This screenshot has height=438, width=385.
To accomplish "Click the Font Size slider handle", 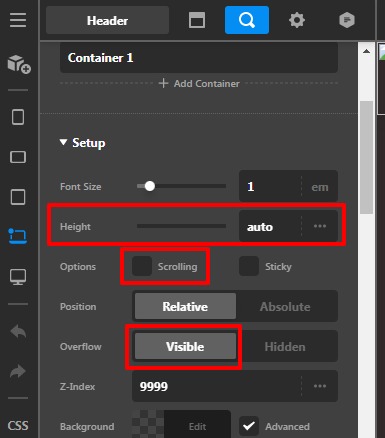I will pyautogui.click(x=150, y=186).
